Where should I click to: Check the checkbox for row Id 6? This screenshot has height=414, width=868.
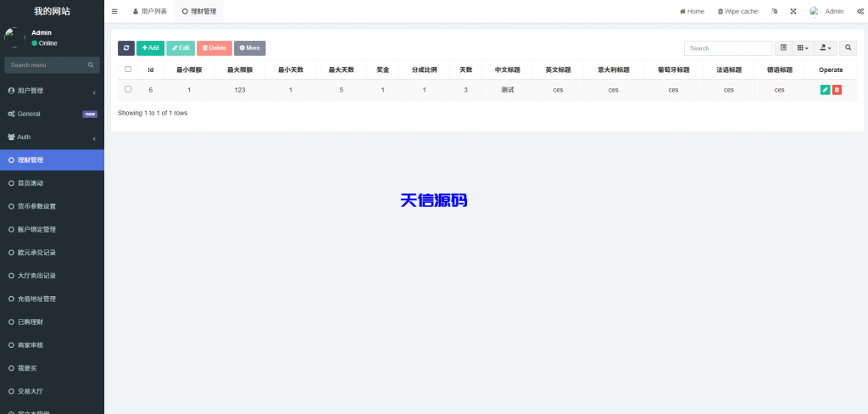(x=128, y=89)
